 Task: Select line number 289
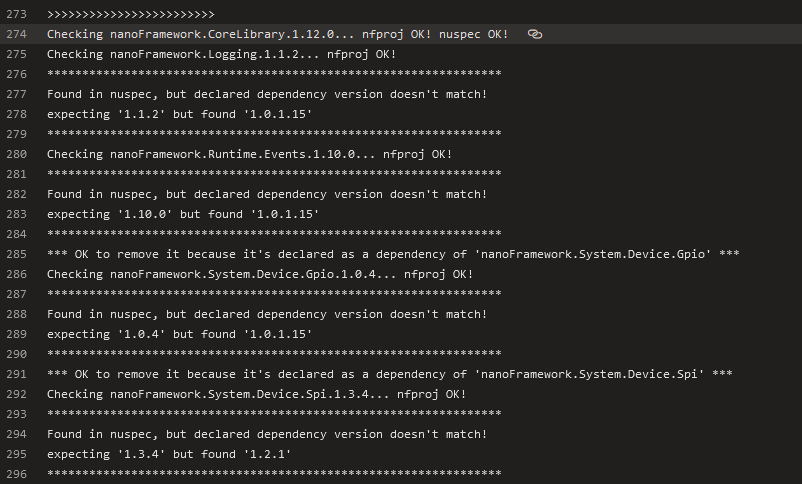tap(16, 334)
